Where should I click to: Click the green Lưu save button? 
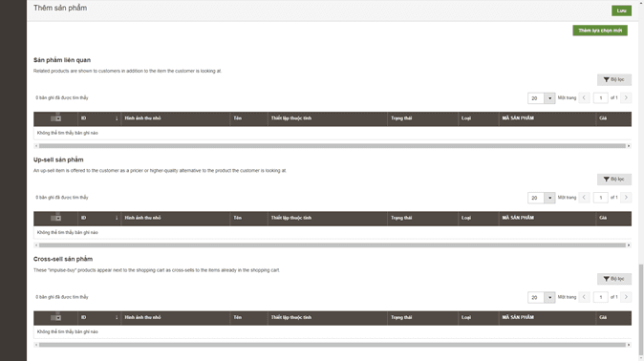(x=621, y=11)
